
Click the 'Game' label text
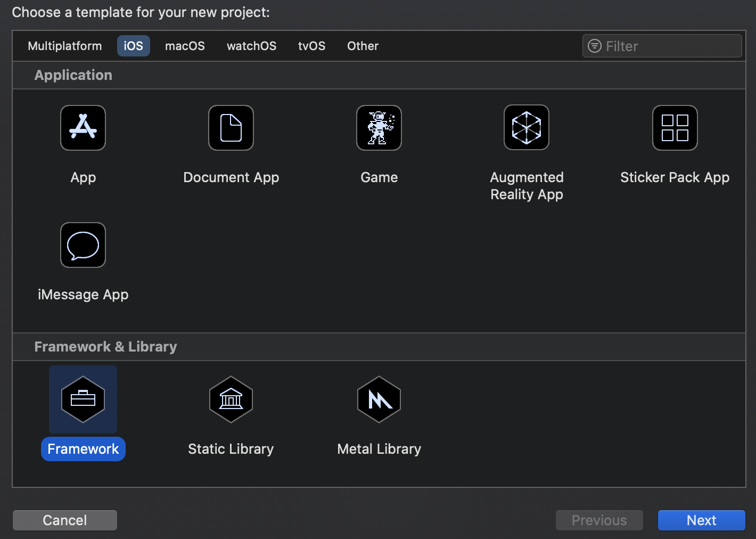pos(379,177)
